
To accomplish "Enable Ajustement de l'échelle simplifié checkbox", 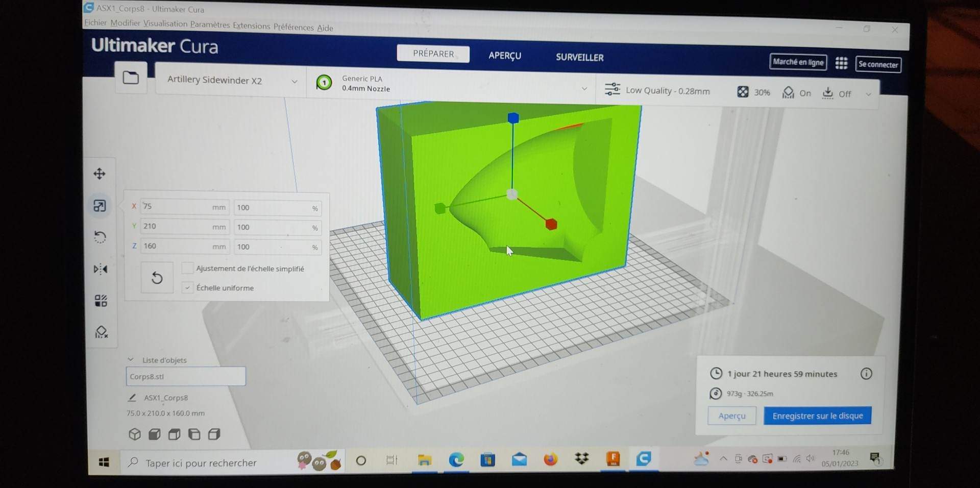I will pos(188,268).
